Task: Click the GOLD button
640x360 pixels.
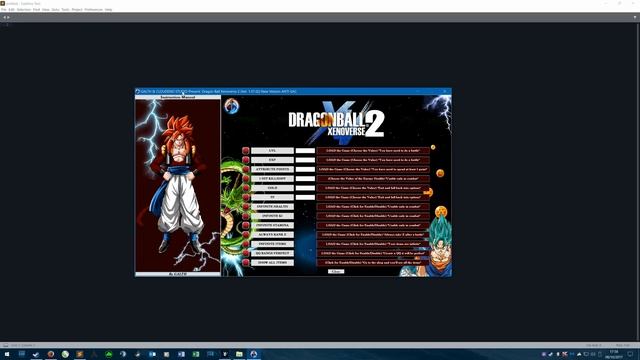Action: click(272, 188)
